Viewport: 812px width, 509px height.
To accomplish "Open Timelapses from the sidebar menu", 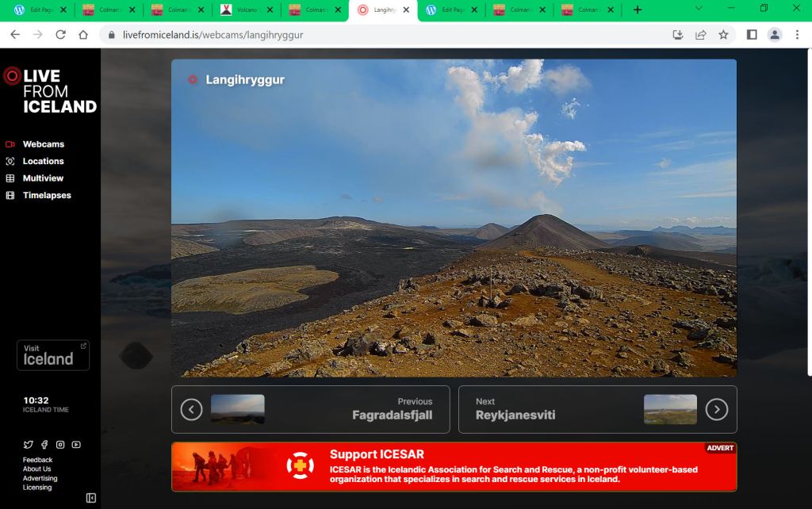I will pyautogui.click(x=47, y=195).
